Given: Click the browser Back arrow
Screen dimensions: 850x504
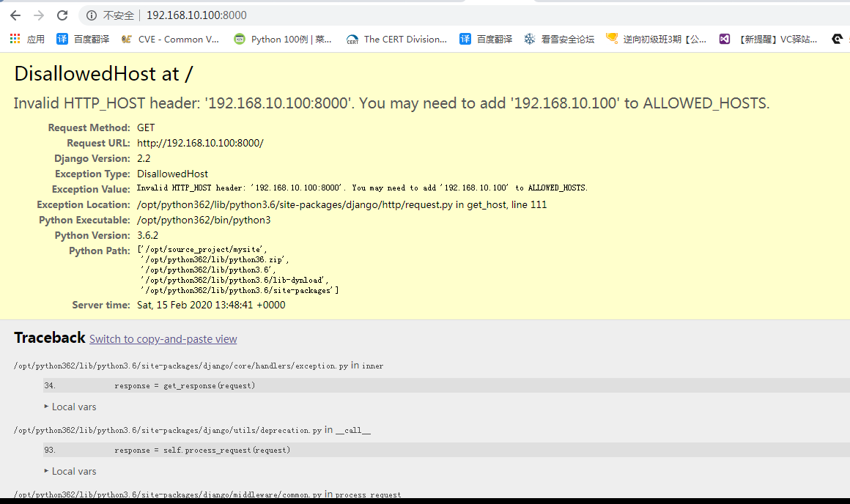Looking at the screenshot, I should pos(15,15).
